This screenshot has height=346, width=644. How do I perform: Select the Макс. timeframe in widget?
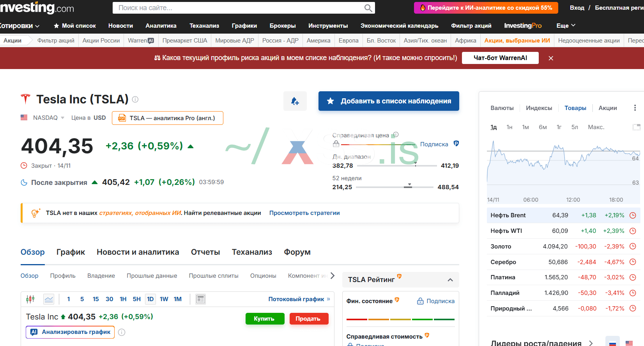pos(596,127)
